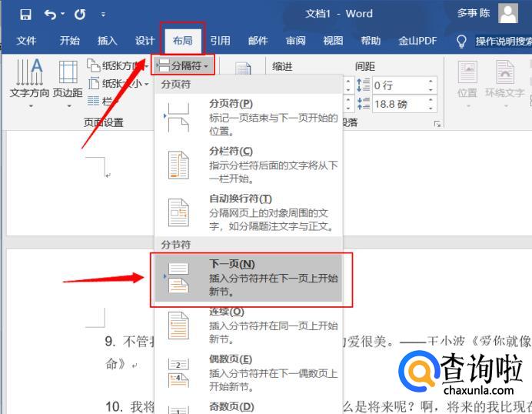Open the 审阅 tab
This screenshot has height=414, width=532.
coord(295,41)
